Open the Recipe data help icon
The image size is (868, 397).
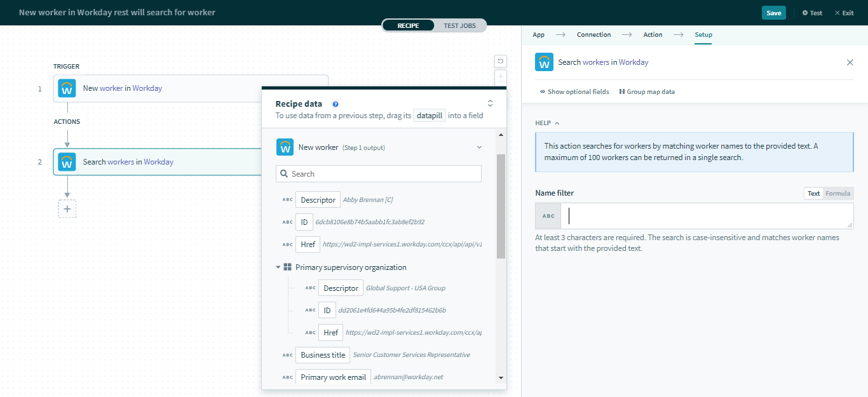(336, 104)
